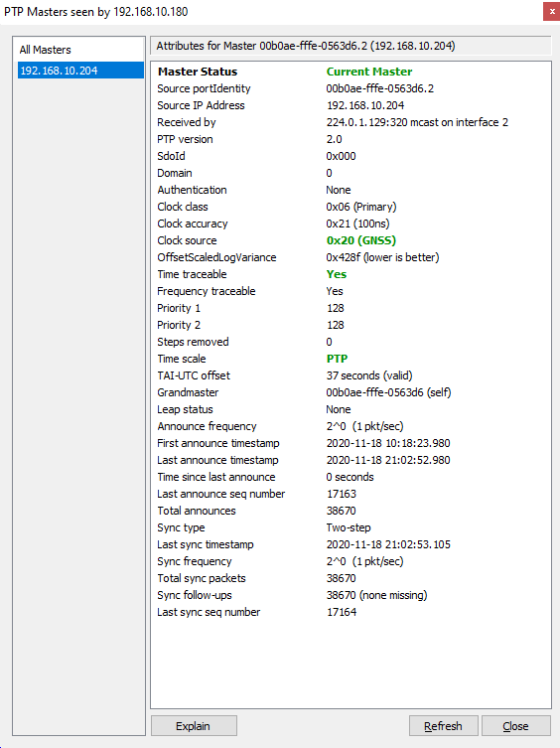
Task: Click the Explain button
Action: click(x=194, y=726)
